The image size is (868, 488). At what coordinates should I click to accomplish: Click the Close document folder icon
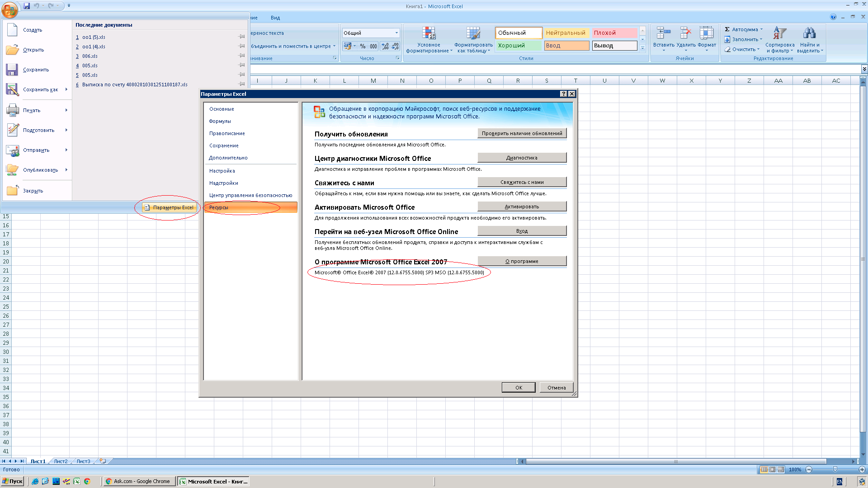pyautogui.click(x=12, y=190)
